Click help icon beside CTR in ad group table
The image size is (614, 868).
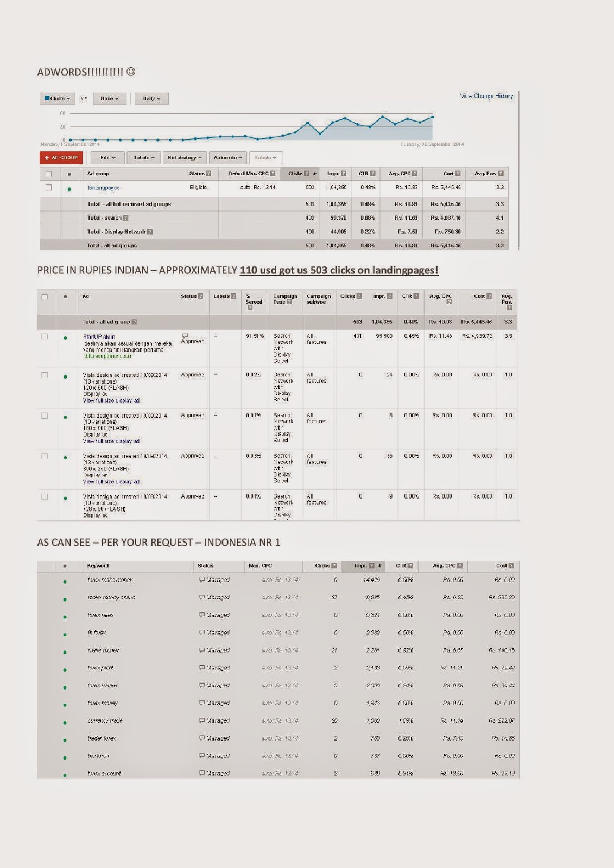coord(372,174)
